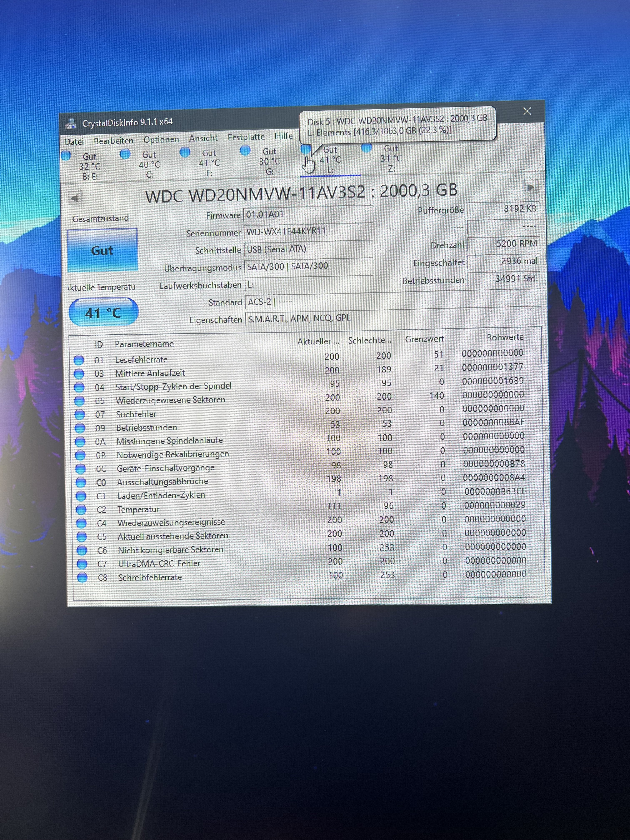Click status icon for Temperatur row
Viewport: 630px width, 840px height.
click(x=81, y=509)
